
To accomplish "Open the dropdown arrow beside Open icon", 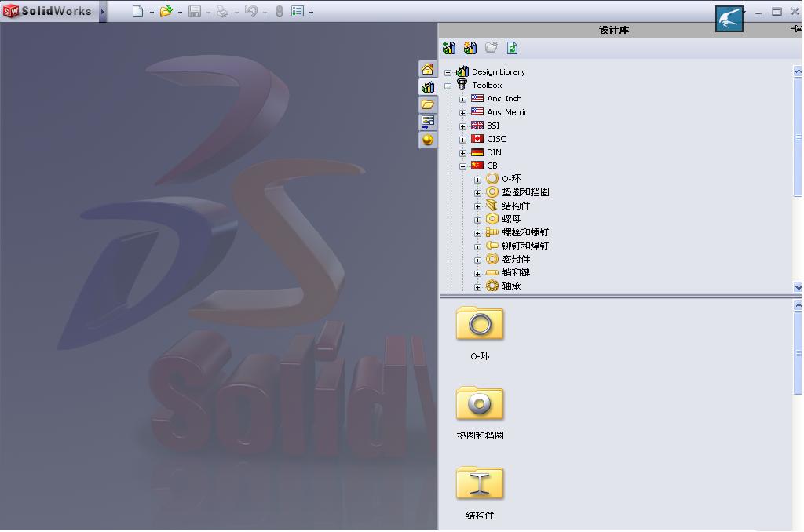I will pyautogui.click(x=180, y=13).
